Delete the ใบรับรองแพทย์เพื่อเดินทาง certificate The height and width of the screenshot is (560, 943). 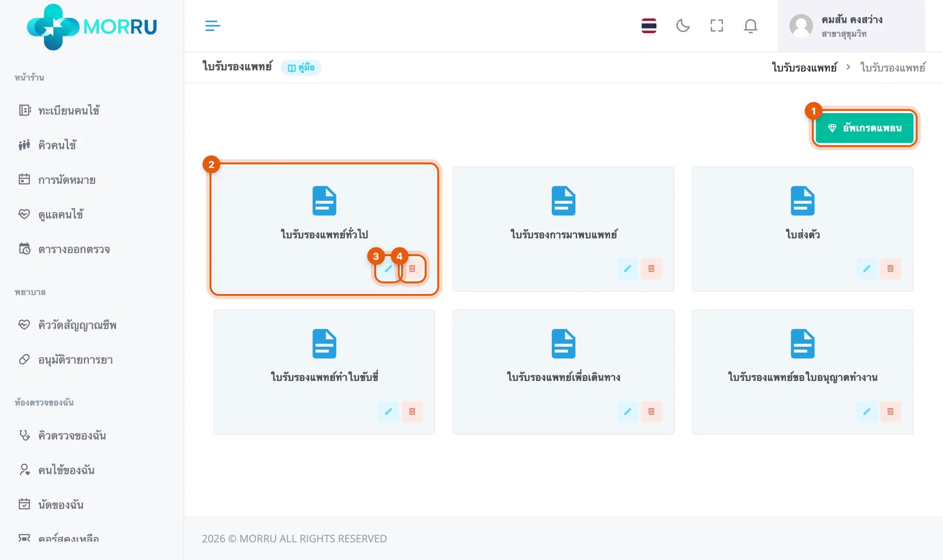(x=651, y=412)
